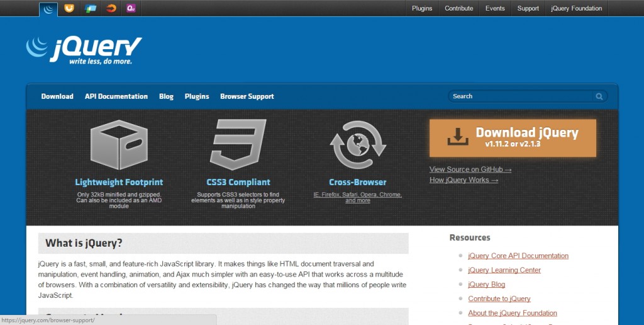Click the jQuery logo
Viewport: 644px width, 325px height.
[x=84, y=50]
